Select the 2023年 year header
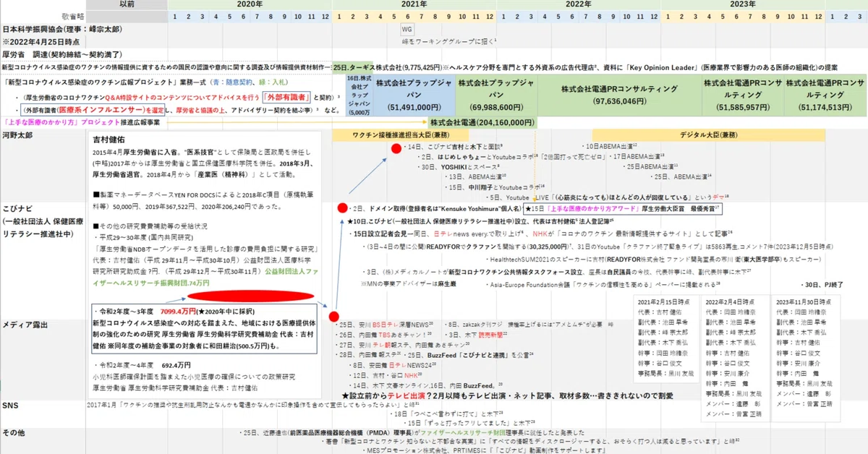The image size is (868, 454). tap(742, 4)
